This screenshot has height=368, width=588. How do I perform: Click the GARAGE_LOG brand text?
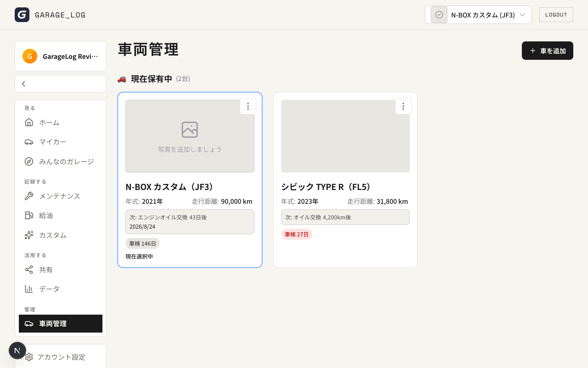pos(60,15)
